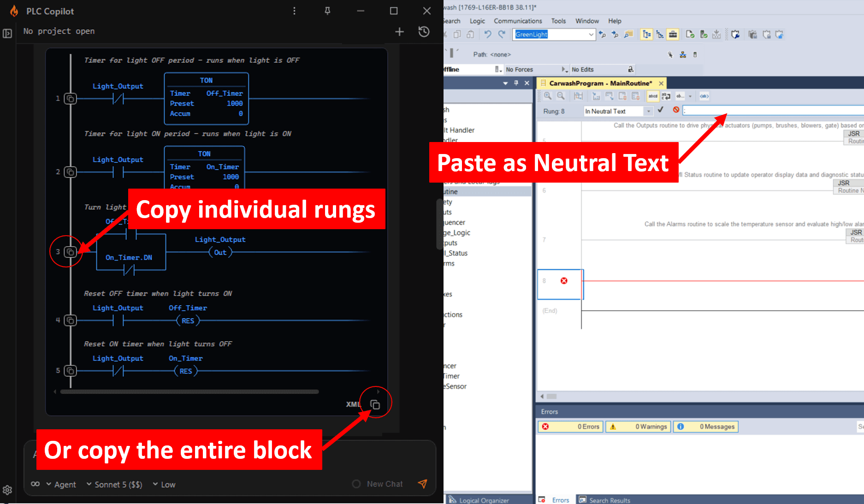864x504 pixels.
Task: Show the Search Results bottom tab
Action: pos(605,500)
